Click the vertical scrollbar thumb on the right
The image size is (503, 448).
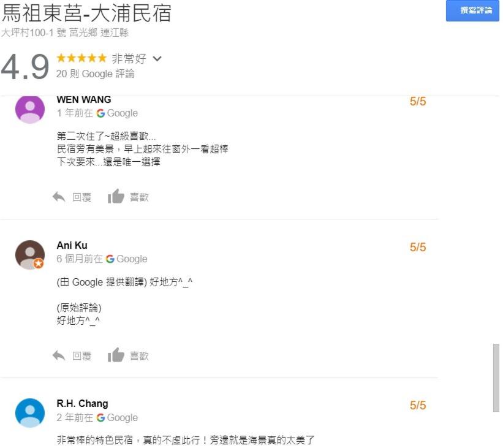tap(496, 378)
